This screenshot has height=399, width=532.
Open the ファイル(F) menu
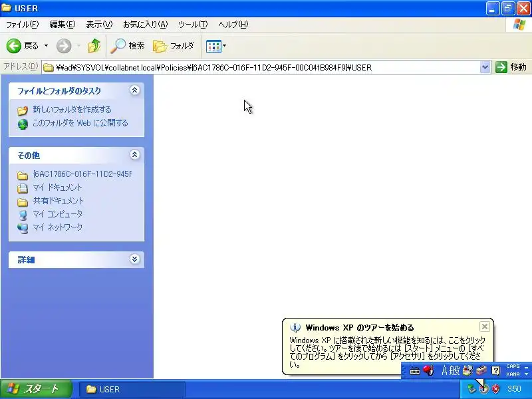(x=23, y=25)
